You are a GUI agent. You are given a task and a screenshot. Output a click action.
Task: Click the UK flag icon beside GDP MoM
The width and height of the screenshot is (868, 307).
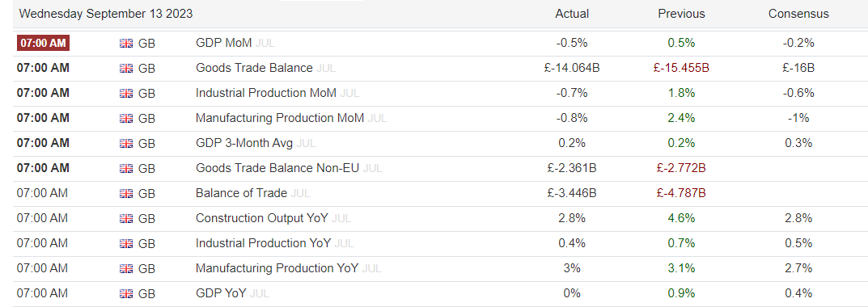coord(126,43)
